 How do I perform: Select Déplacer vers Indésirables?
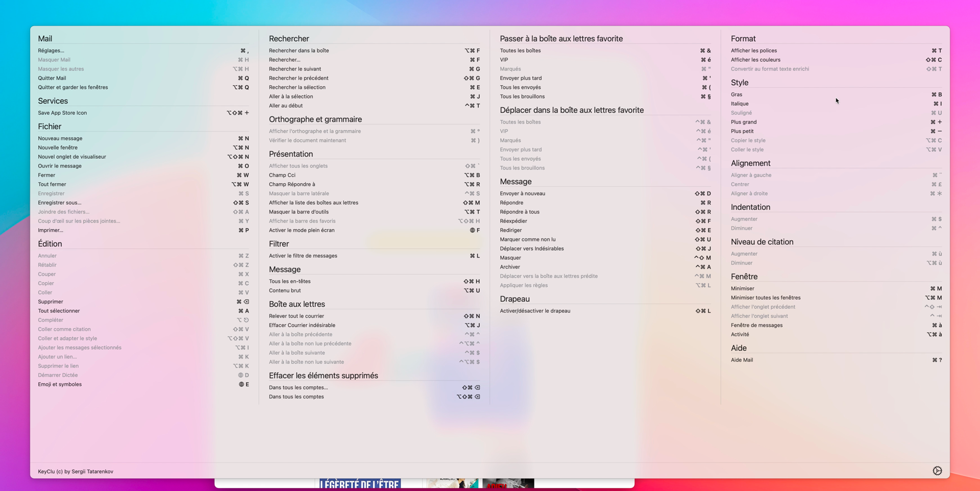point(605,249)
